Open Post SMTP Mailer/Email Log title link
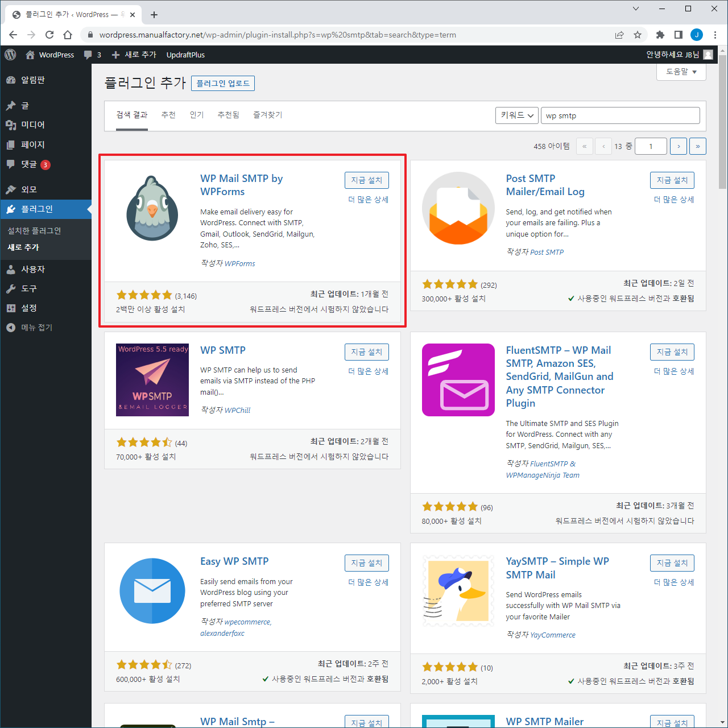Image resolution: width=728 pixels, height=728 pixels. [545, 185]
